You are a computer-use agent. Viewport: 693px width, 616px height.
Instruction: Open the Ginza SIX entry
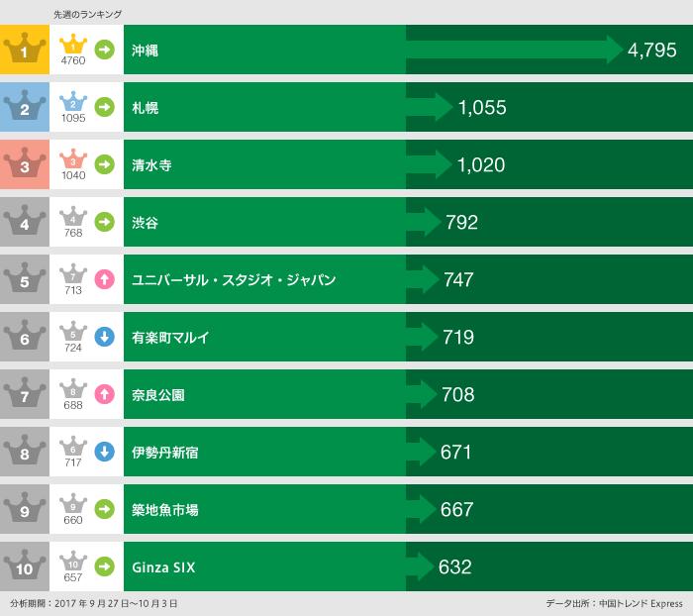163,567
